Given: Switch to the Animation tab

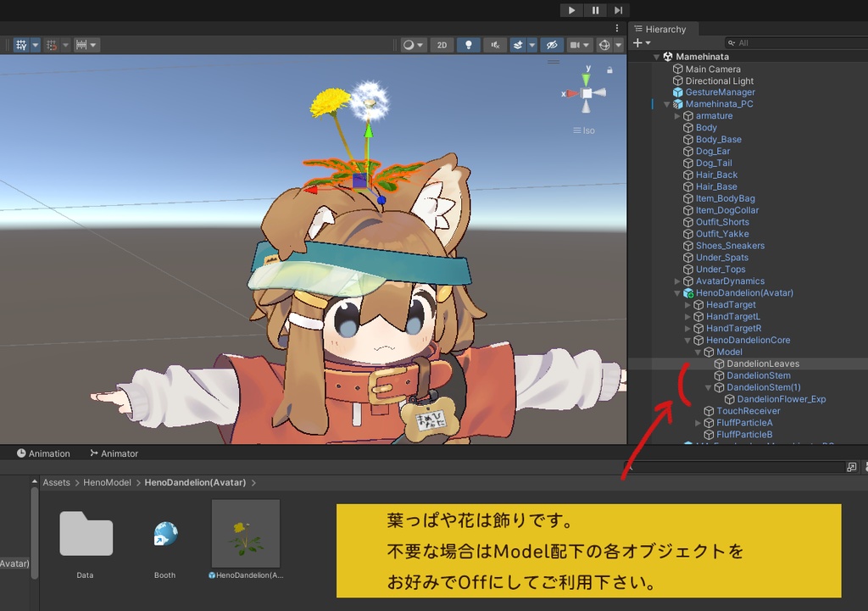Looking at the screenshot, I should [x=43, y=453].
